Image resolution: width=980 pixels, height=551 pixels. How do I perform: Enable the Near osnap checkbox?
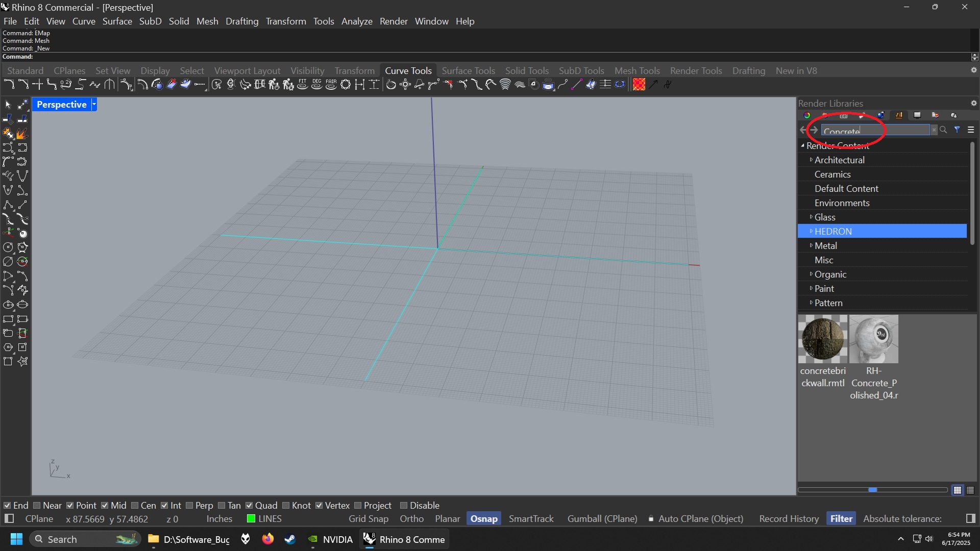pyautogui.click(x=37, y=506)
